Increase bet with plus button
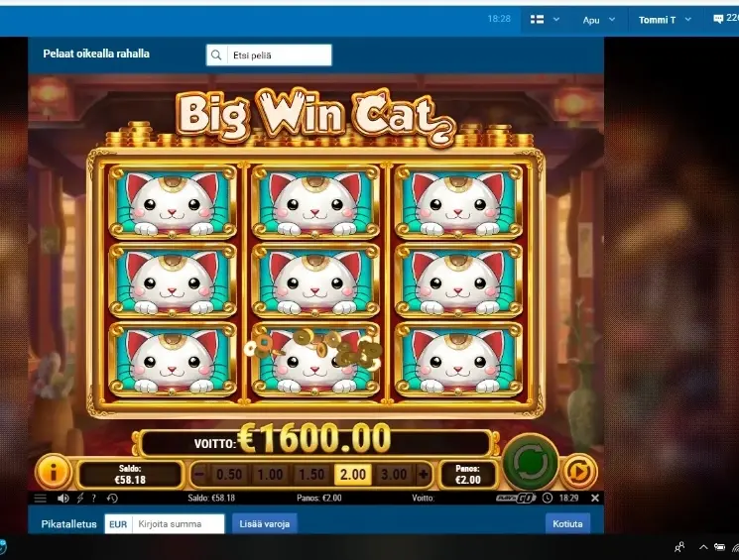 [424, 474]
